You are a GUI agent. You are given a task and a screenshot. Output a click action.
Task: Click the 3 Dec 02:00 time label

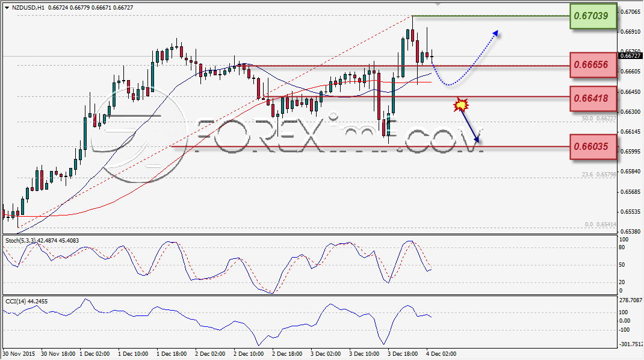coord(326,354)
